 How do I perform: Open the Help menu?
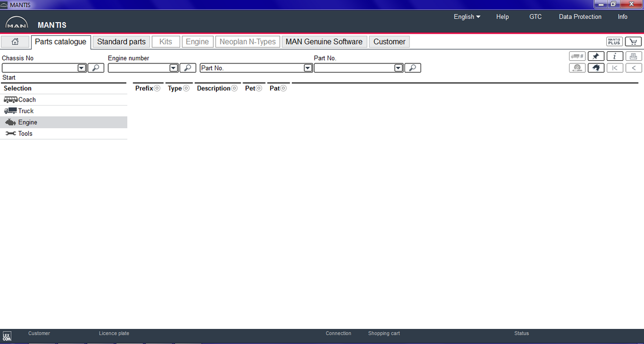tap(503, 17)
